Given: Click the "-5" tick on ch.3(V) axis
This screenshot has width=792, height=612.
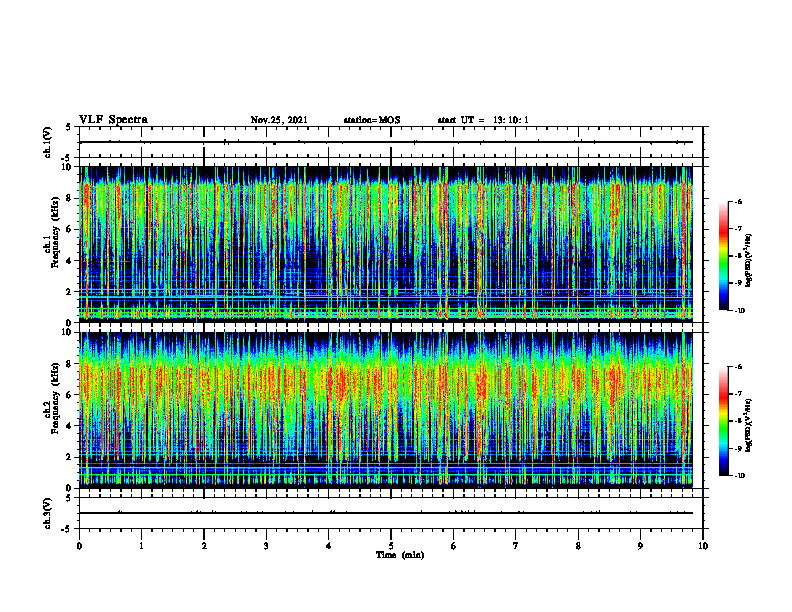Looking at the screenshot, I should (x=68, y=529).
